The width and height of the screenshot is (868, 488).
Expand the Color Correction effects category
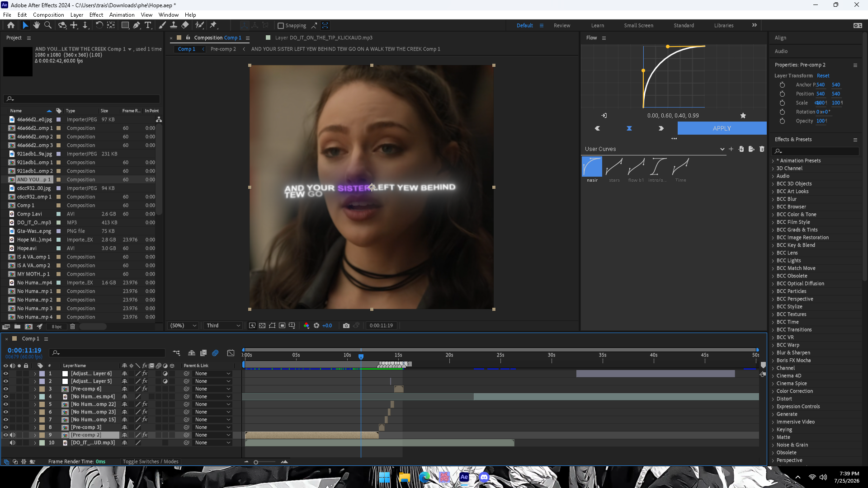(x=774, y=391)
